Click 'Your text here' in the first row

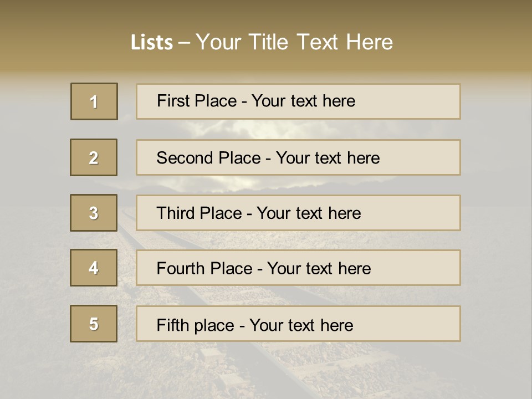303,101
